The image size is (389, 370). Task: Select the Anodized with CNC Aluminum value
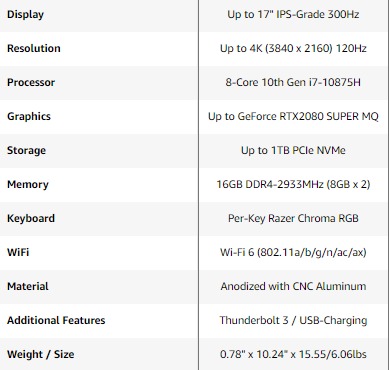(x=293, y=286)
